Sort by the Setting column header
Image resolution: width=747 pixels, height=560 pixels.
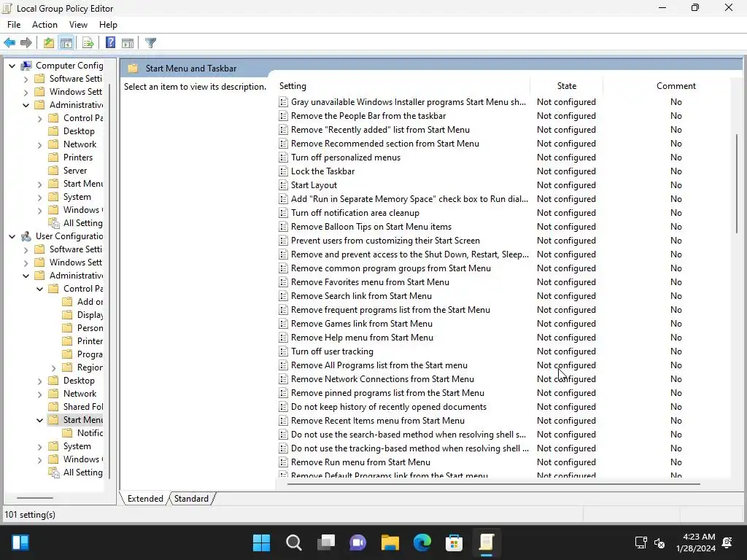pos(403,86)
